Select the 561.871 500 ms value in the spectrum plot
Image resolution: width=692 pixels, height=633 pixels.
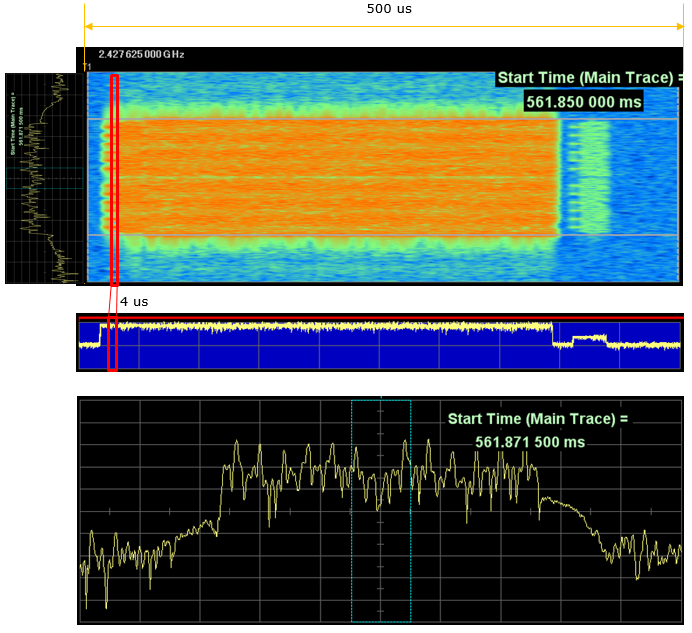click(x=530, y=441)
